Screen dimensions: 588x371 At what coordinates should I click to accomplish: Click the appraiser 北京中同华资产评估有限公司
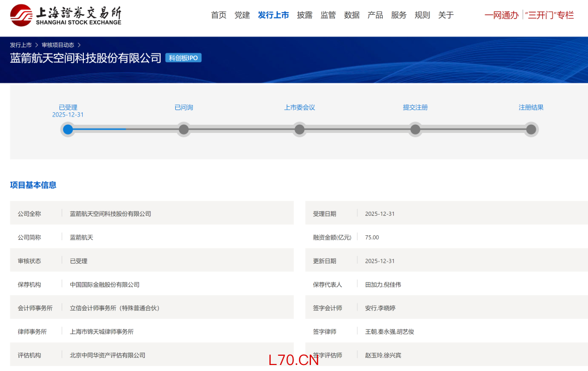pyautogui.click(x=107, y=355)
